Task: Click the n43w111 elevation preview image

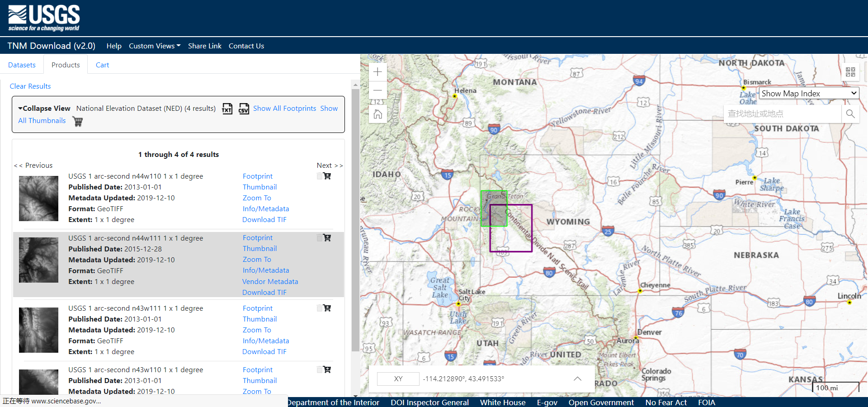Action: pyautogui.click(x=38, y=330)
